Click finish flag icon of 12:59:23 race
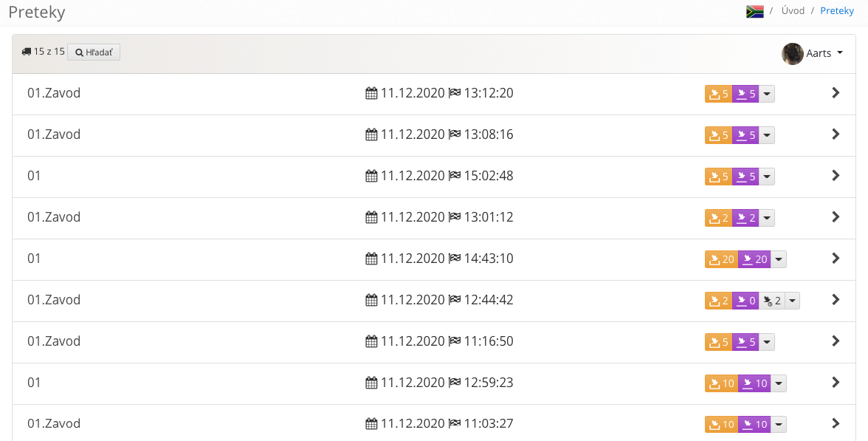This screenshot has height=441, width=868. click(x=455, y=383)
